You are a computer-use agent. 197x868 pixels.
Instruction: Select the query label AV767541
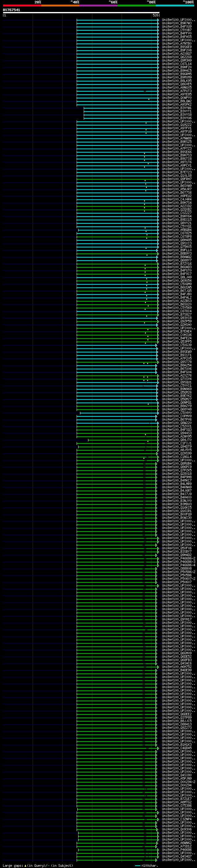point(11,10)
